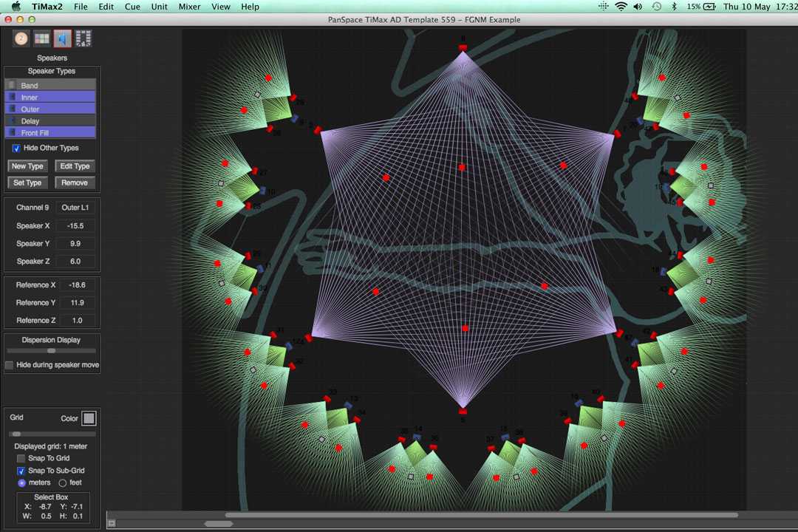The image size is (798, 532).
Task: Click the Grid Color swatch
Action: coord(89,419)
